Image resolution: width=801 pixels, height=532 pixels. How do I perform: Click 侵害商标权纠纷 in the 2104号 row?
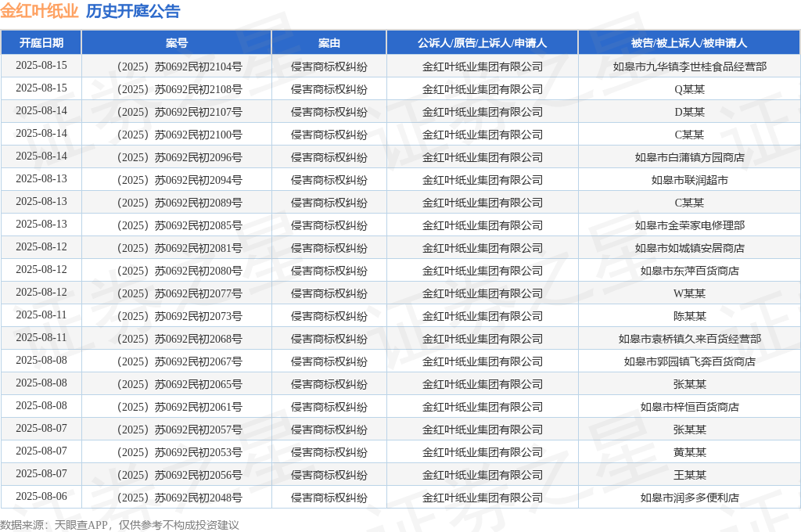pyautogui.click(x=329, y=66)
